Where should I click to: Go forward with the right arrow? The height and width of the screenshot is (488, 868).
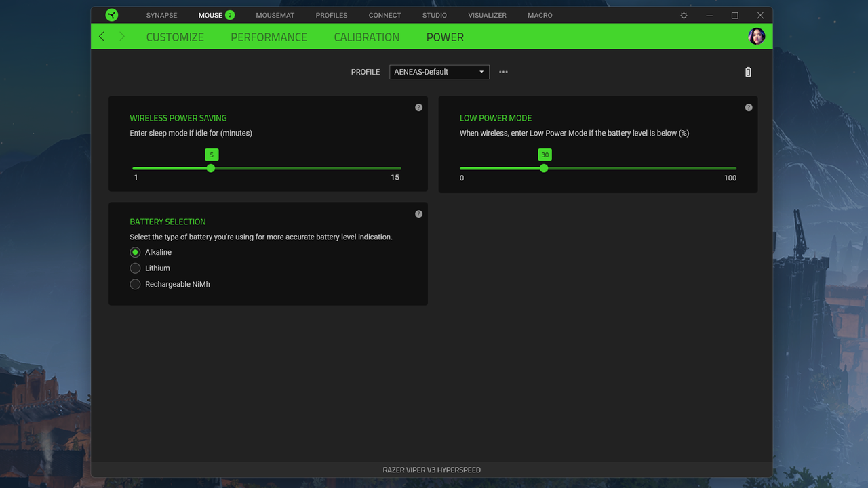point(122,37)
